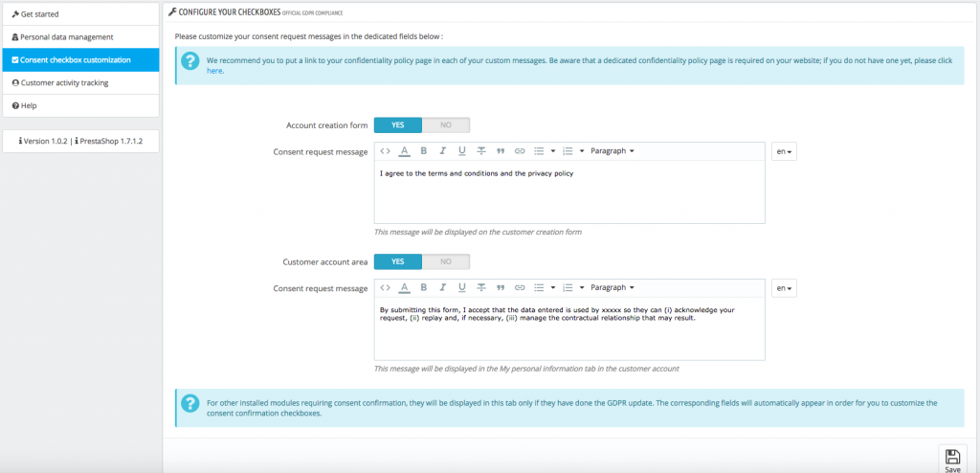
Task: Open the Get started tab
Action: (x=80, y=13)
